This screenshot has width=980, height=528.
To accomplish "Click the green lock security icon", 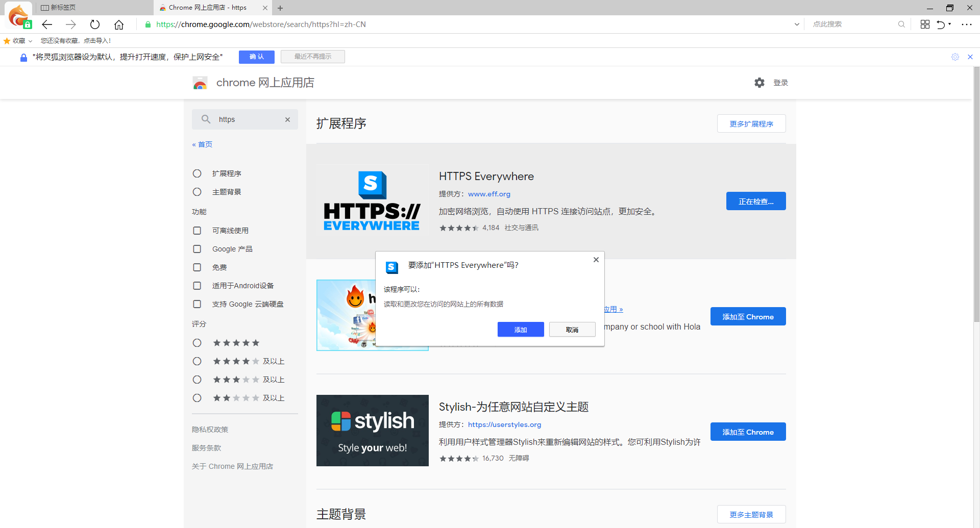I will [x=148, y=24].
